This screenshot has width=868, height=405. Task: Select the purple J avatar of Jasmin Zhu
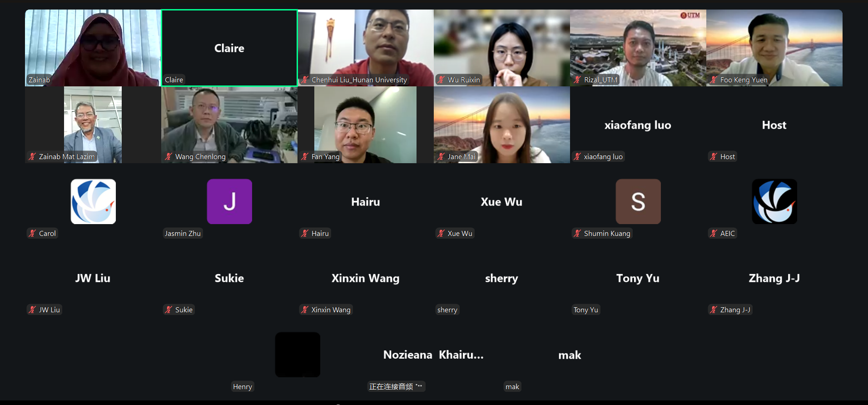[229, 201]
